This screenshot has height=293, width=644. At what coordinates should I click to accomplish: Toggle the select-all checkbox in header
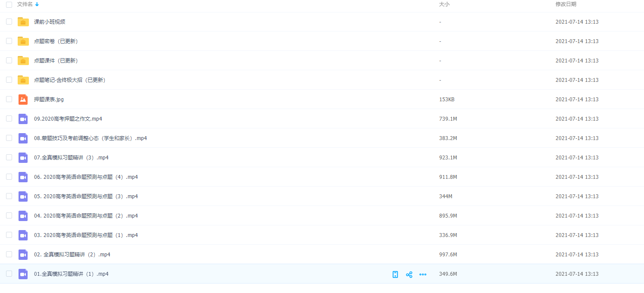click(9, 4)
